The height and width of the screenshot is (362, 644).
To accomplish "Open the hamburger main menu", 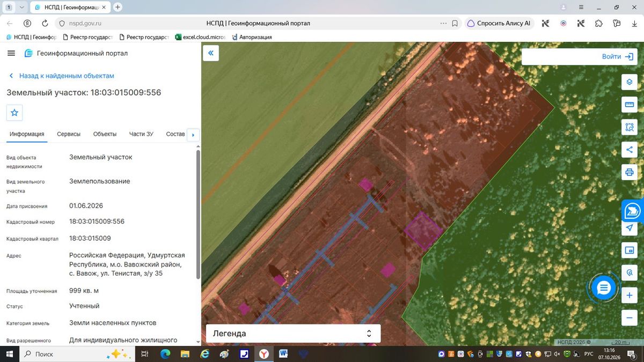I will 11,53.
